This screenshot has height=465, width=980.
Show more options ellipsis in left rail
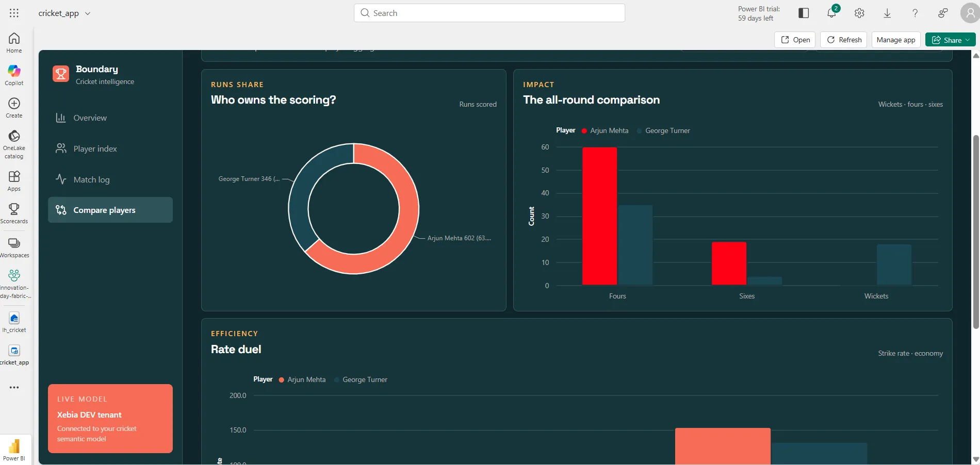tap(14, 387)
